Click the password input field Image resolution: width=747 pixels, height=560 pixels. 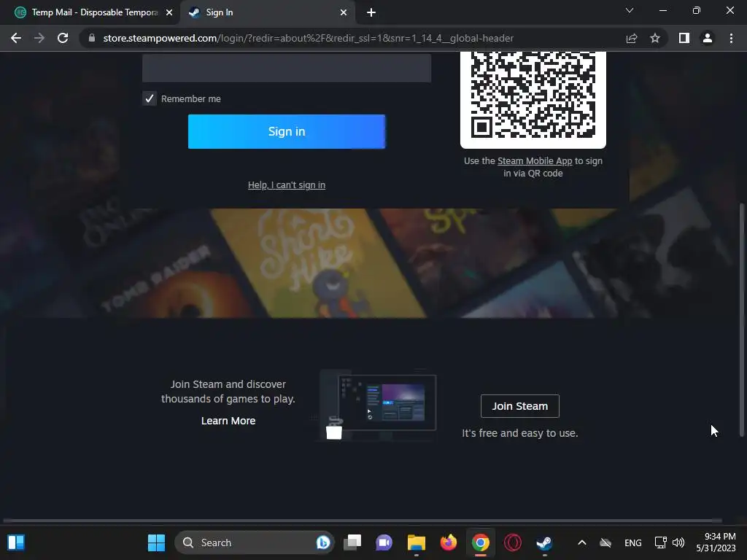(x=287, y=67)
